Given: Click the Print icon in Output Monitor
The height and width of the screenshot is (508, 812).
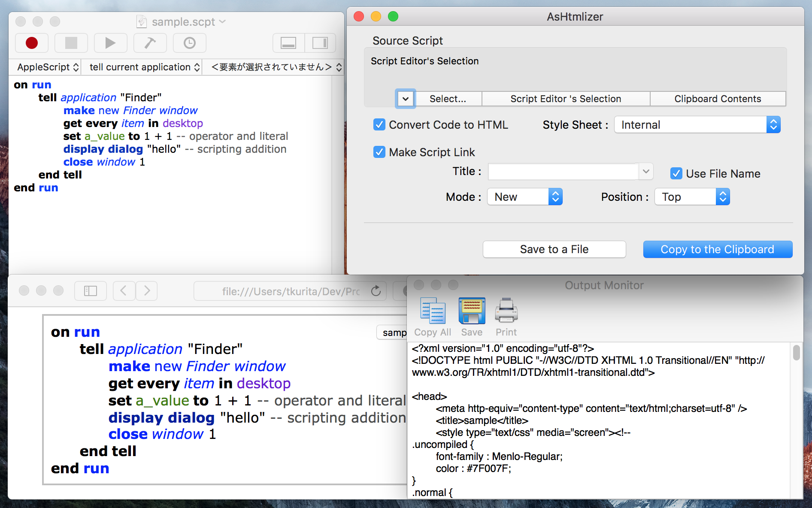Looking at the screenshot, I should pyautogui.click(x=506, y=311).
